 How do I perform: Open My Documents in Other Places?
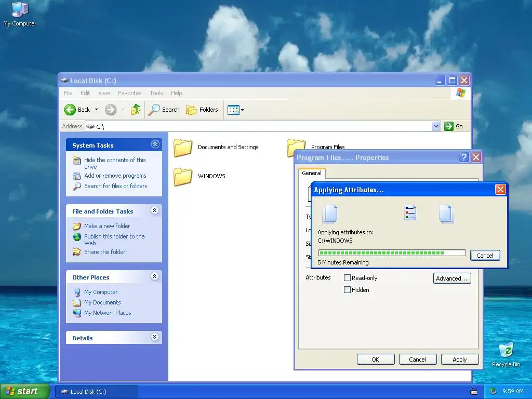coord(102,302)
